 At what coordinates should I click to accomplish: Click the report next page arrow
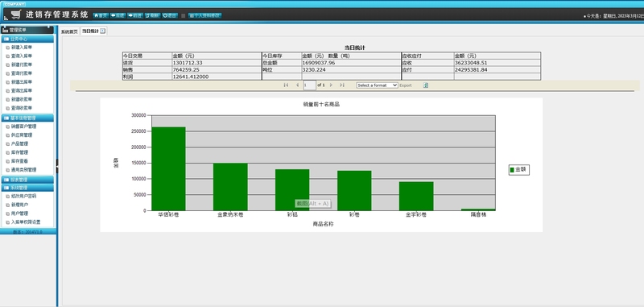pos(331,85)
